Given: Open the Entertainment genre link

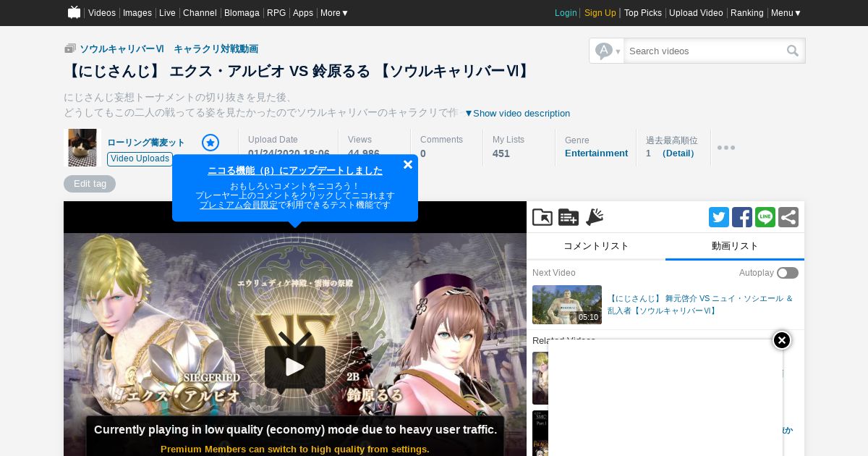Looking at the screenshot, I should click(x=596, y=153).
